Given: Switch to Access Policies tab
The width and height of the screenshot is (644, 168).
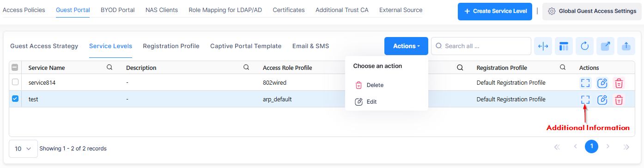Looking at the screenshot, I should 24,10.
